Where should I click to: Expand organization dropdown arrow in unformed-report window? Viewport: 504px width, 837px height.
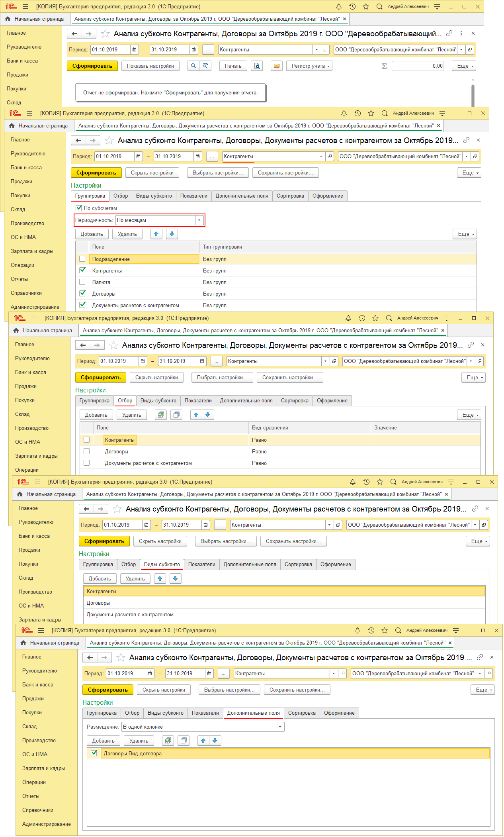(x=461, y=50)
